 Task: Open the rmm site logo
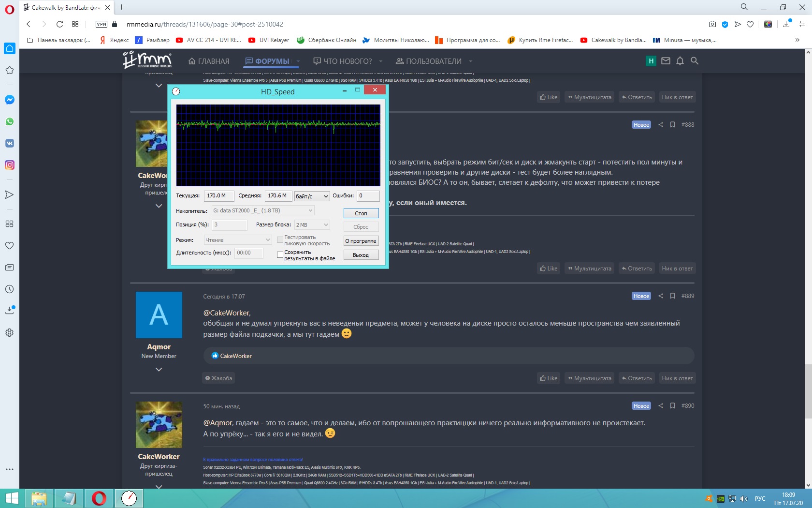click(x=147, y=60)
